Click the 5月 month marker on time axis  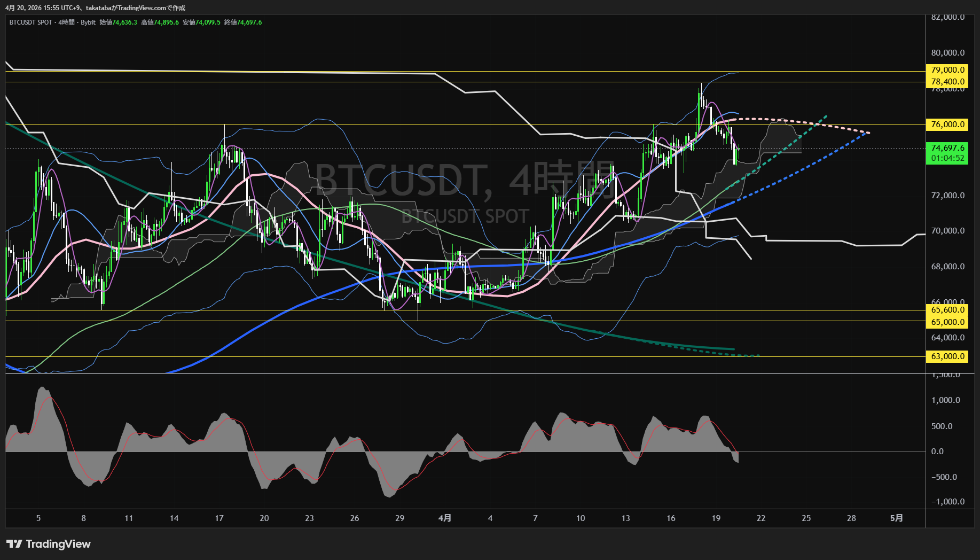point(897,518)
